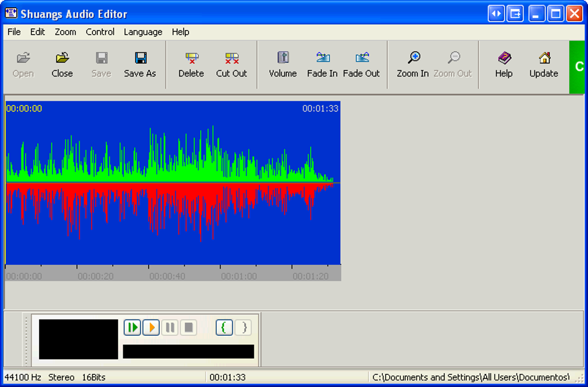Viewport: 588px width, 387px height.
Task: Click the black playback progress bar
Action: coord(189,352)
